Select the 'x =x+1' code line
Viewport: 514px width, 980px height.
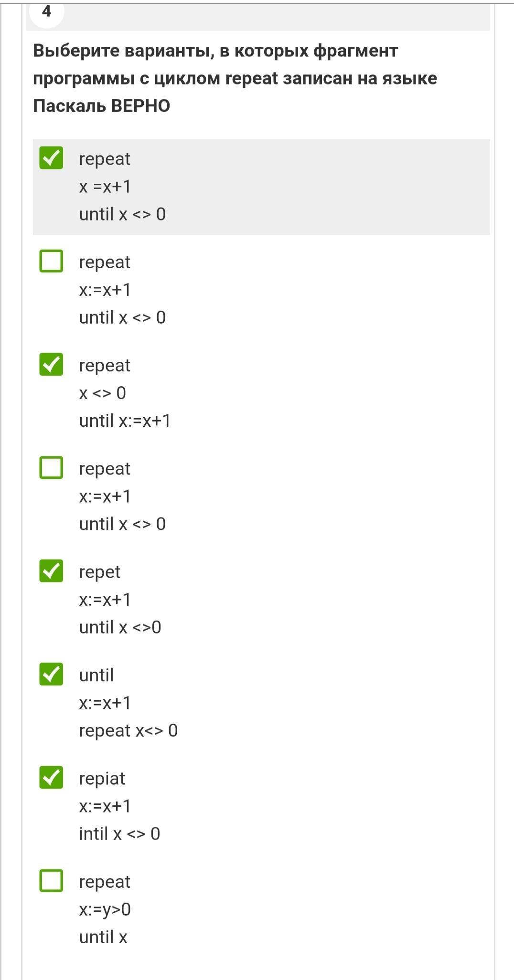pyautogui.click(x=105, y=187)
